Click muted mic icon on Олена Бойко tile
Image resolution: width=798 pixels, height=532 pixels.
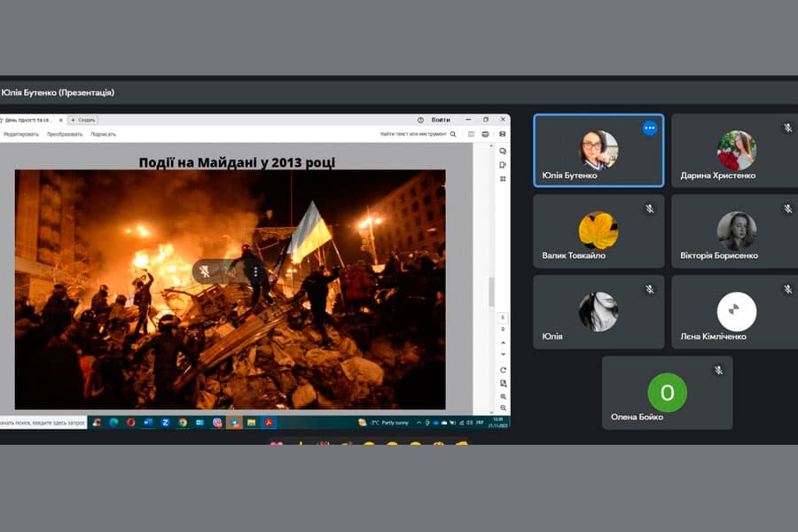pyautogui.click(x=718, y=371)
